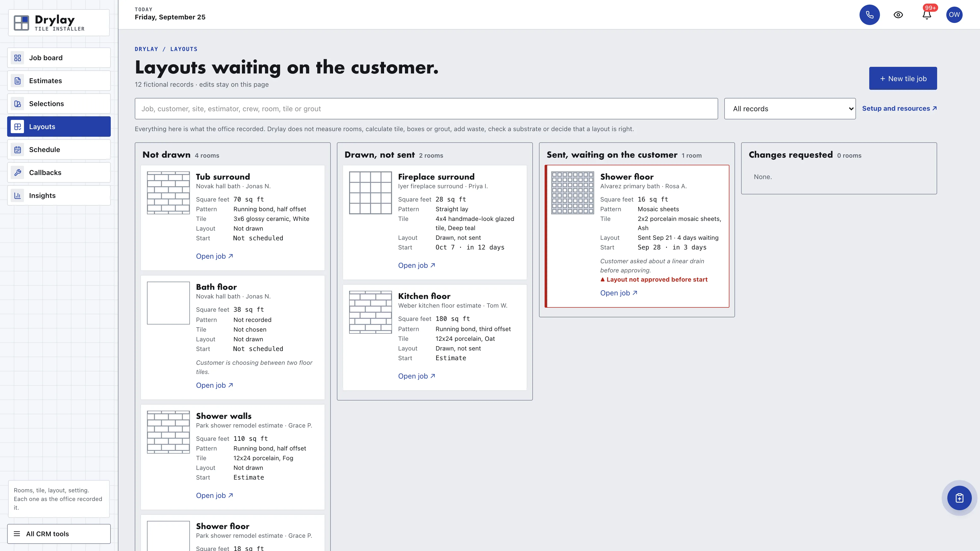Click DRYLAY breadcrumb link
Viewport: 980px width, 551px height.
pos(146,49)
